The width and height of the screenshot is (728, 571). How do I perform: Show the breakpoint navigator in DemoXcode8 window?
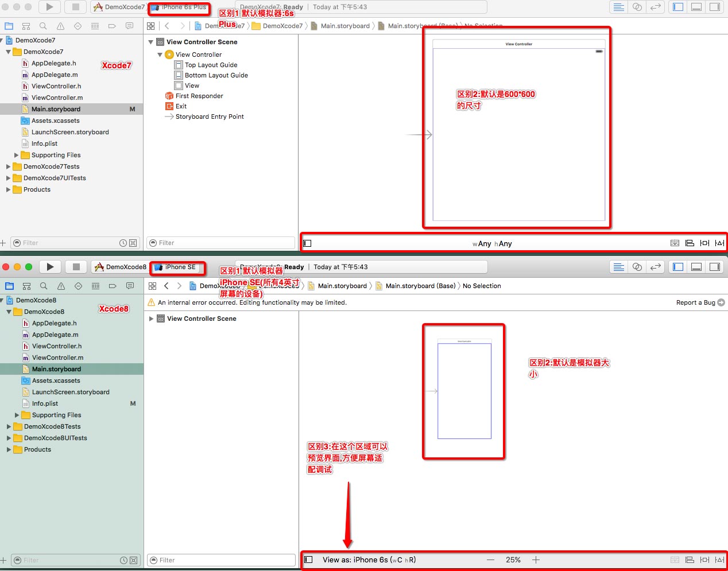(113, 286)
